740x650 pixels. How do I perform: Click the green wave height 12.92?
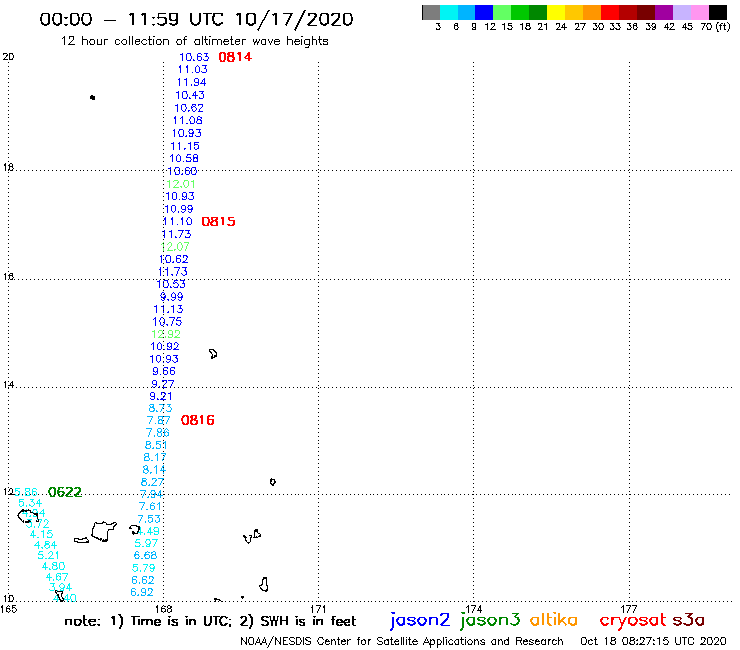(166, 334)
